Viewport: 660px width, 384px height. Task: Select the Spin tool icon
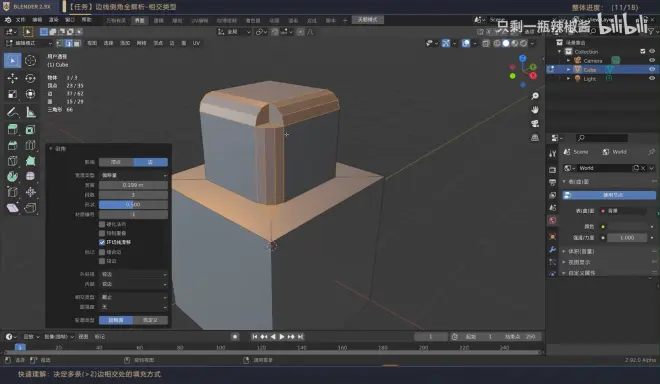pyautogui.click(x=13, y=176)
